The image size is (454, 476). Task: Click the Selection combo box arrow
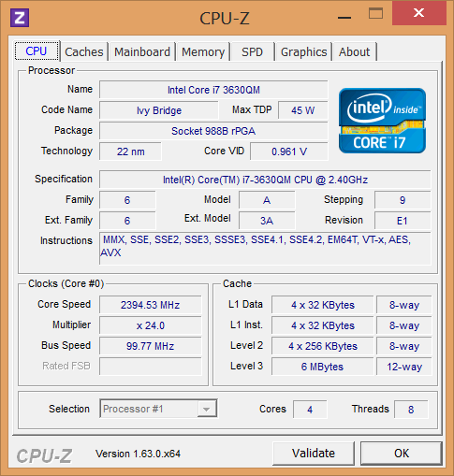point(206,409)
